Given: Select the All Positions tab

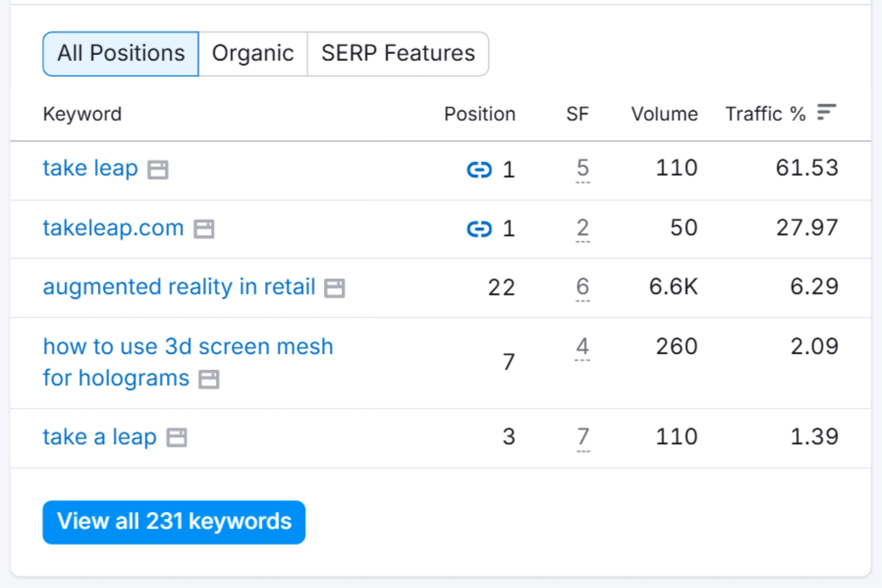Looking at the screenshot, I should (x=121, y=53).
